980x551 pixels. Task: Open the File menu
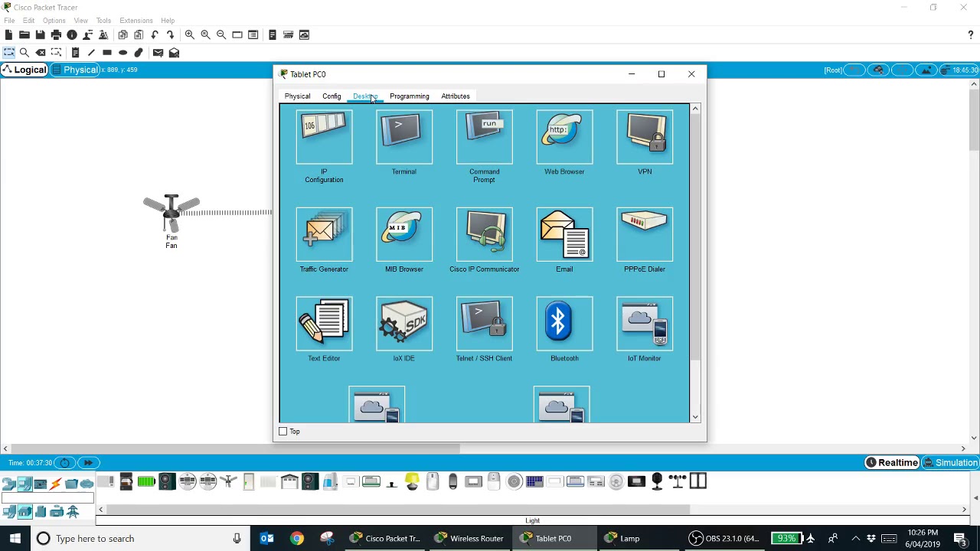click(9, 21)
